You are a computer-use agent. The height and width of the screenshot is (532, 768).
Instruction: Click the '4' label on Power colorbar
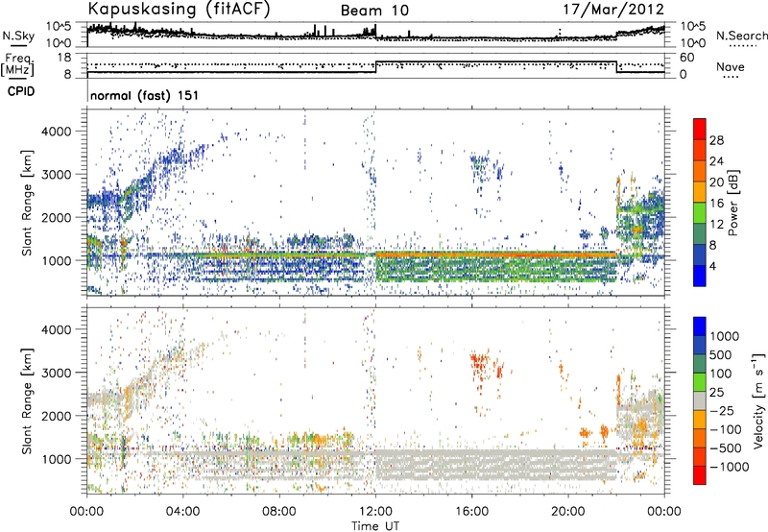coord(712,267)
